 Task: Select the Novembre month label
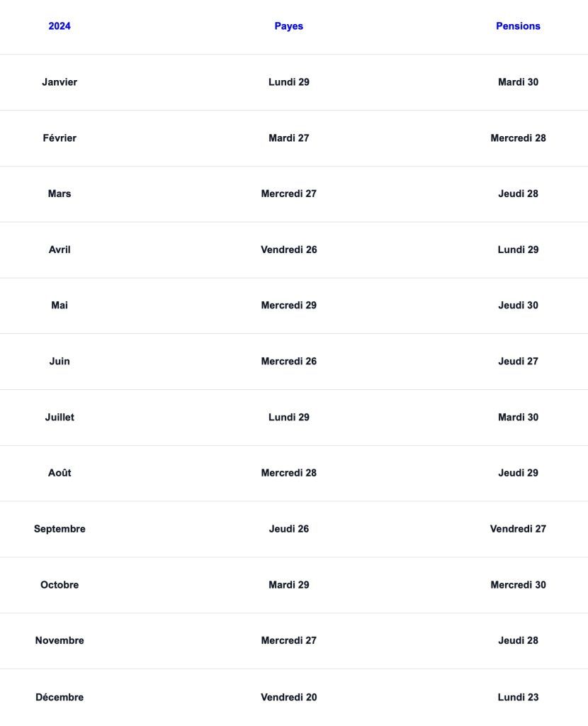coord(60,641)
